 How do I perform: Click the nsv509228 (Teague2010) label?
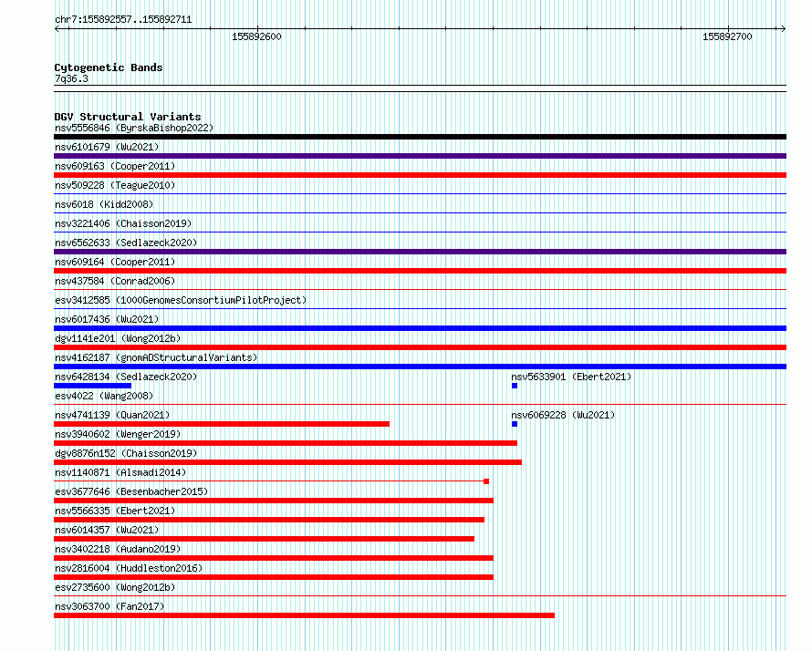pyautogui.click(x=115, y=185)
